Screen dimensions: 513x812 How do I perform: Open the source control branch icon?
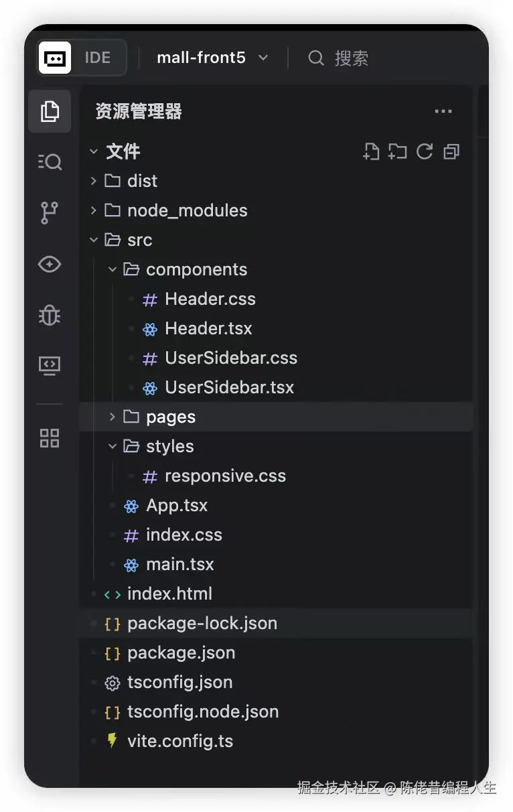(x=50, y=213)
